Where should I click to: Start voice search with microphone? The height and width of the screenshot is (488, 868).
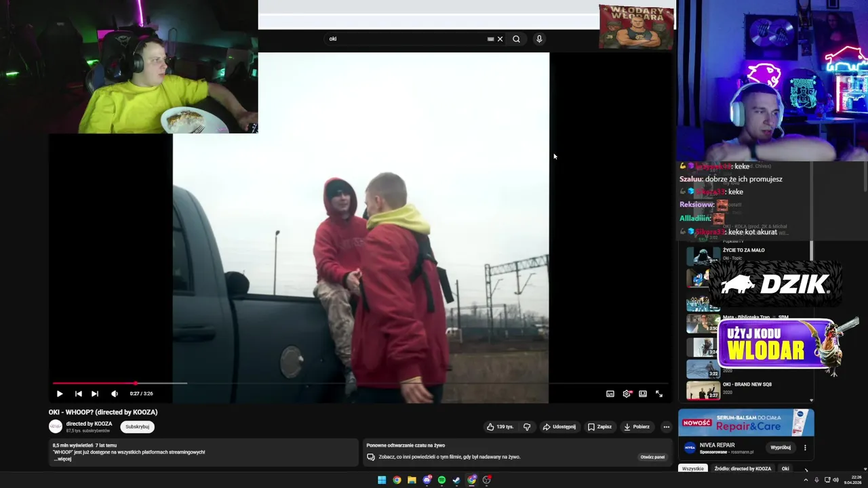(539, 39)
